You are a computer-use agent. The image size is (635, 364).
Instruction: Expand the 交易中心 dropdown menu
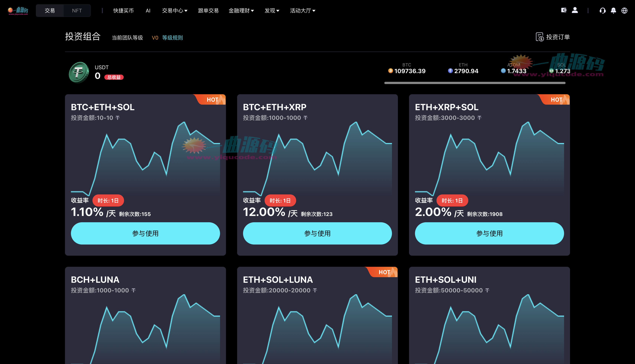[x=175, y=11]
